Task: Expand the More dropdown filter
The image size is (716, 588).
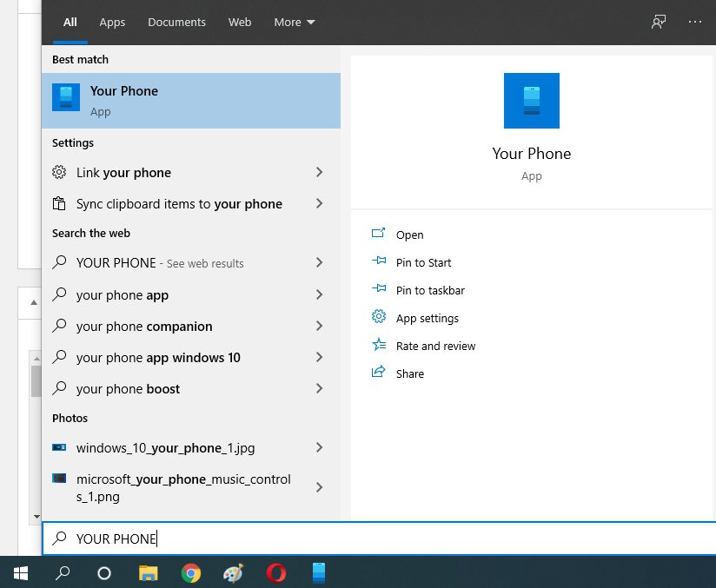Action: (295, 23)
